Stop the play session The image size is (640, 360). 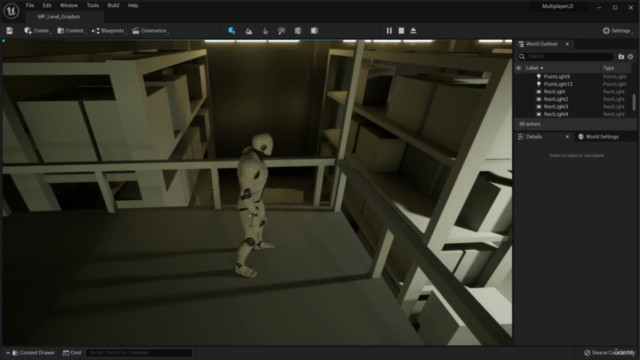coord(401,31)
